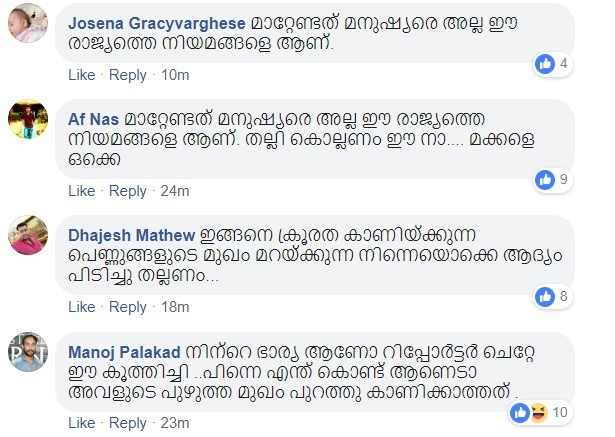Click the thumbs-up reaction icon showing 4 likes
This screenshot has height=437, width=615.
point(545,64)
